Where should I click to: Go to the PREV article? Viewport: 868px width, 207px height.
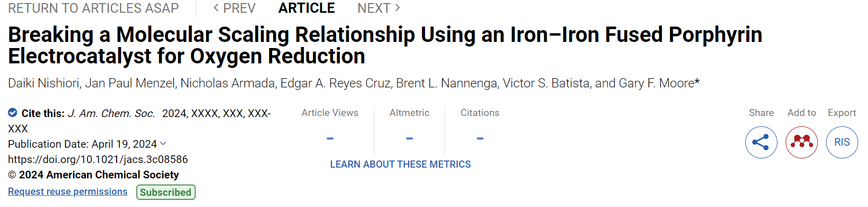pyautogui.click(x=234, y=8)
